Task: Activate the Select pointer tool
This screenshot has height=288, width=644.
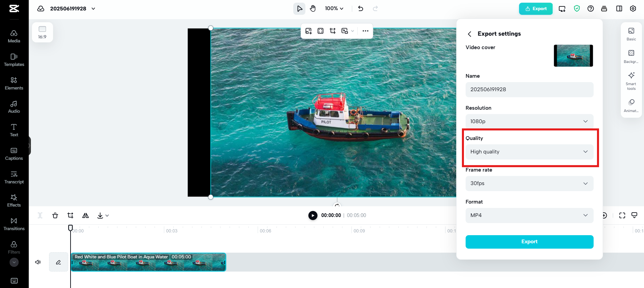Action: tap(299, 8)
